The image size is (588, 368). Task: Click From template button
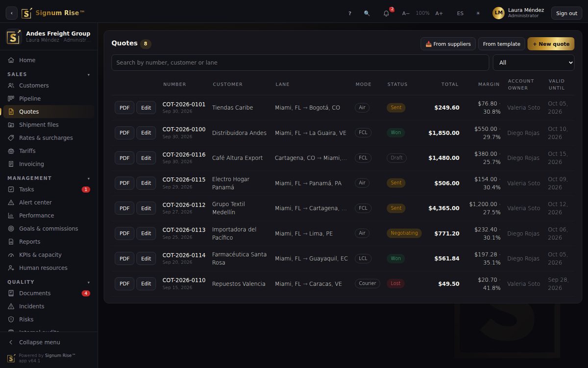coord(501,44)
